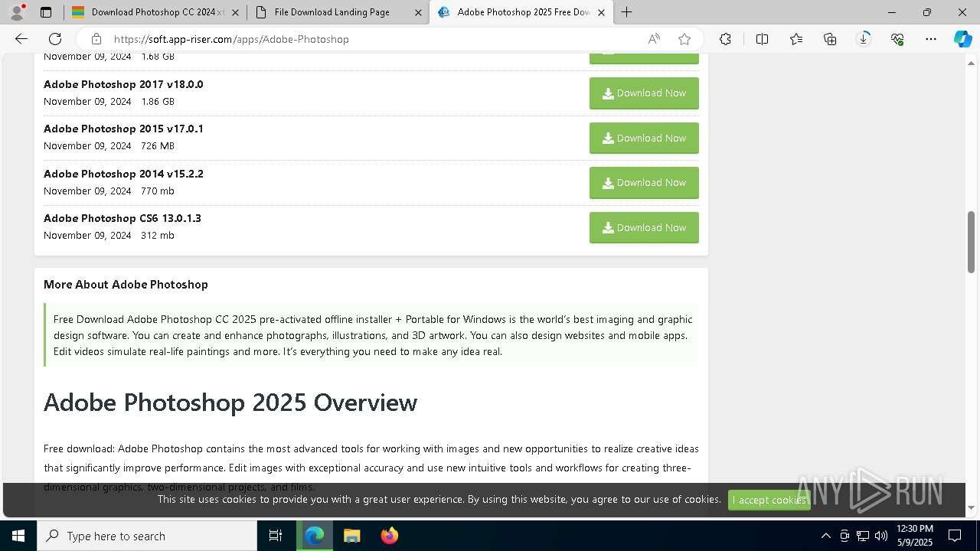Click the partially visible top Download button
Screen dimensions: 980x551
(644, 59)
